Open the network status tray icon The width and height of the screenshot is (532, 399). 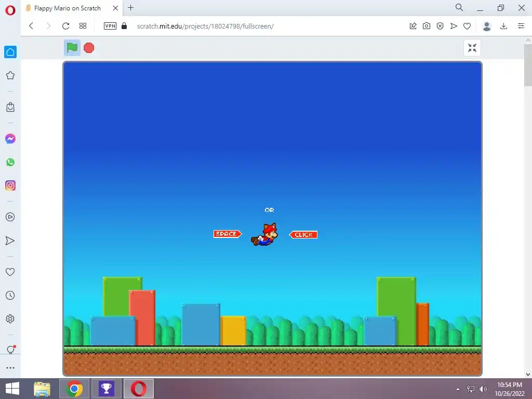pos(471,389)
